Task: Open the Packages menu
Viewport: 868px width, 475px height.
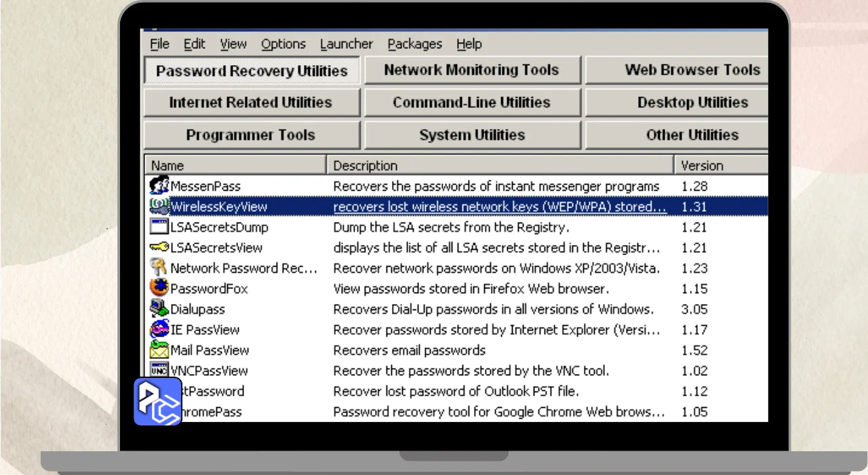Action: point(415,44)
